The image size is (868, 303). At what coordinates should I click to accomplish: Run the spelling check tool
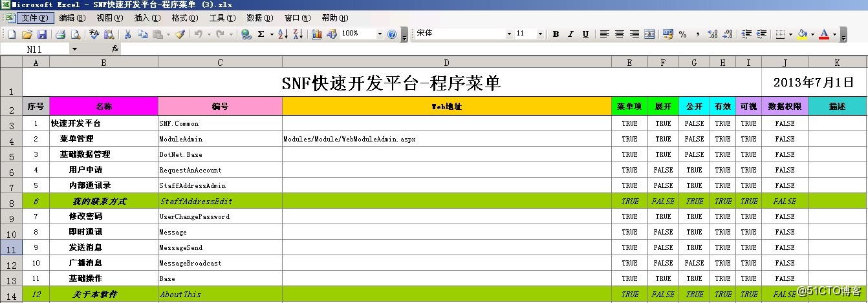click(x=94, y=34)
